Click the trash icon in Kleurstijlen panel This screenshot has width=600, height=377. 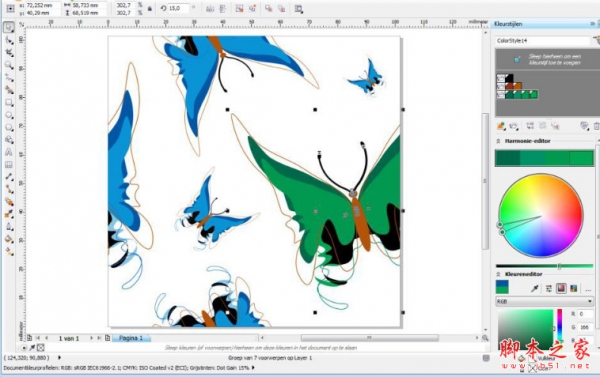(x=596, y=126)
